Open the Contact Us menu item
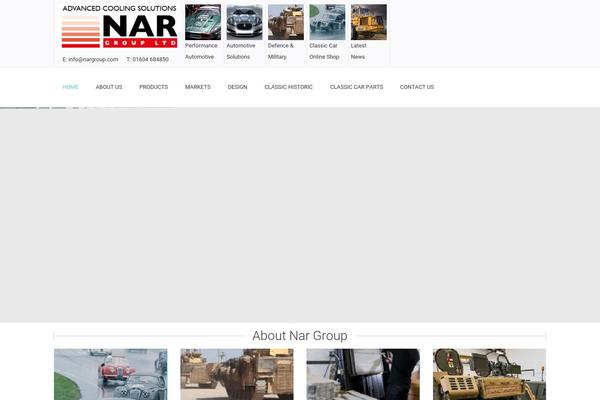The height and width of the screenshot is (400, 600). [417, 87]
